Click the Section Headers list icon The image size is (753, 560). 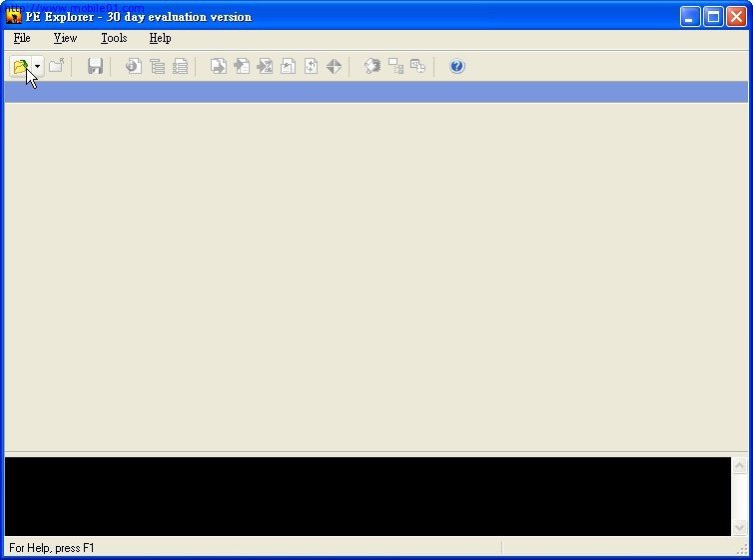[180, 66]
